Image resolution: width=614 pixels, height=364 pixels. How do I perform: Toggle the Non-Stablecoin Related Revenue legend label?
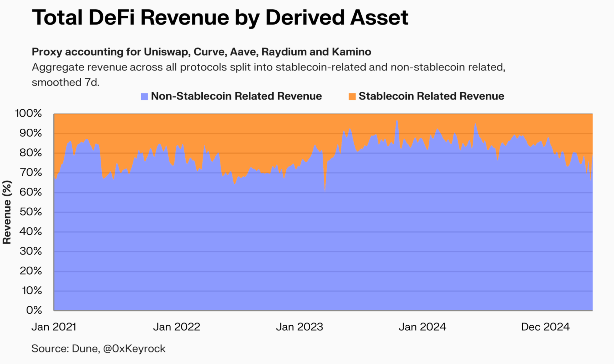[236, 96]
